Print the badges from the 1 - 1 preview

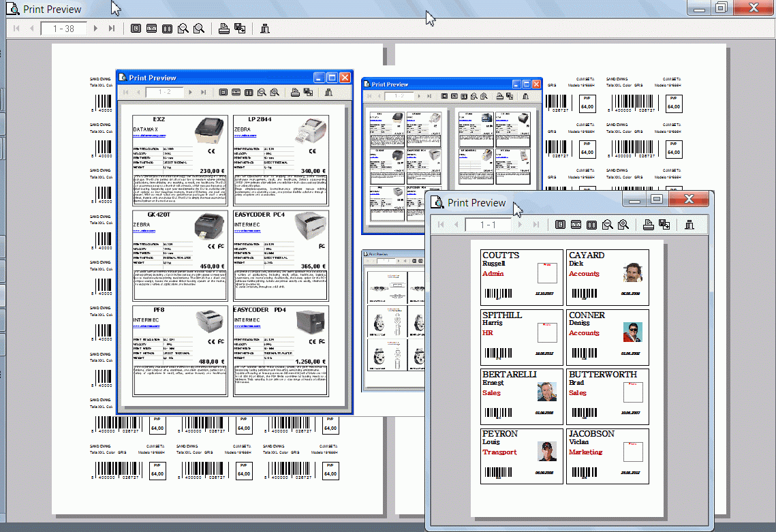[649, 225]
